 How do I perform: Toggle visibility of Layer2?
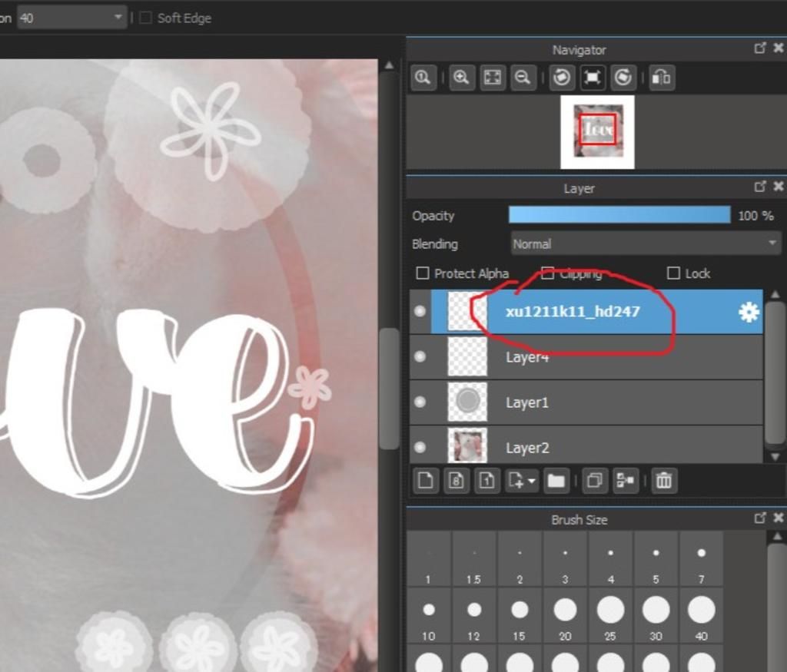[420, 447]
